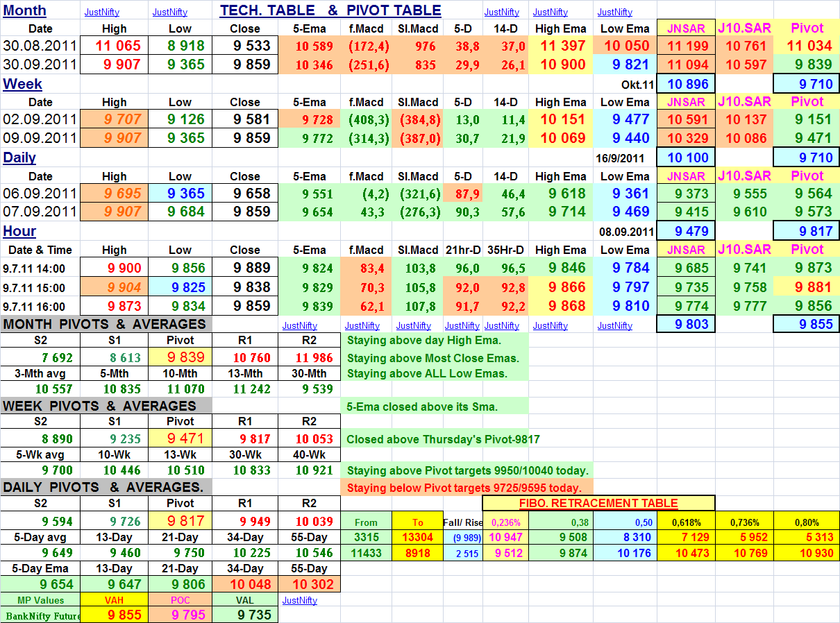840x623 pixels.
Task: Click the month S2 value '7 692'
Action: [x=40, y=357]
